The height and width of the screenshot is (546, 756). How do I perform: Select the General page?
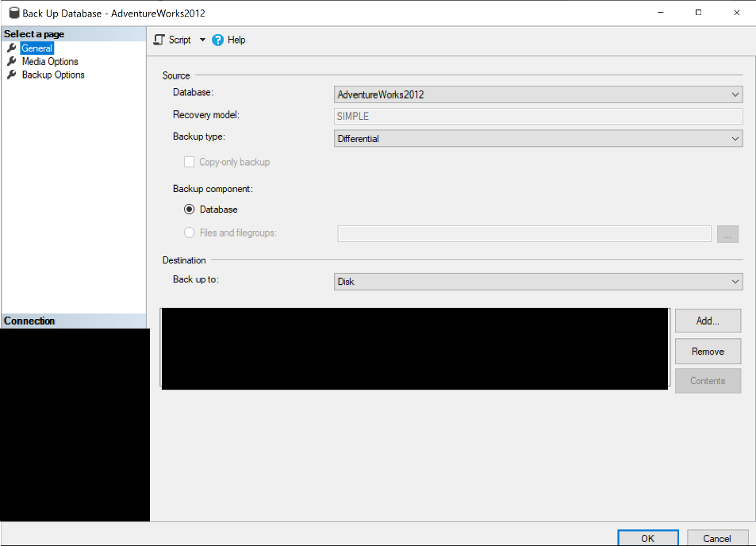pyautogui.click(x=36, y=48)
